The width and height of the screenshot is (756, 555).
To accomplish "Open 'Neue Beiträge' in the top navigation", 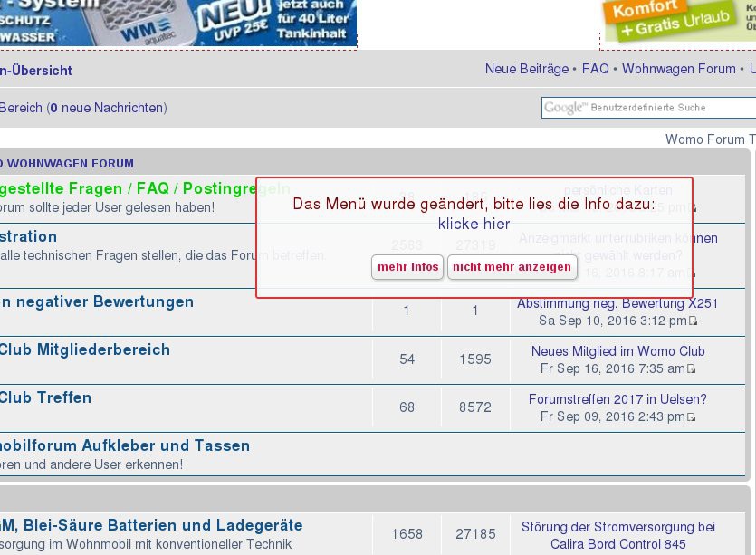I will click(x=527, y=69).
